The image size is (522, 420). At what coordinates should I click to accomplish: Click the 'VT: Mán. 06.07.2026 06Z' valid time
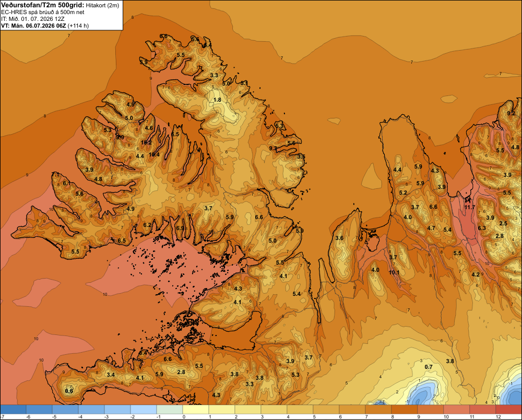click(x=33, y=26)
